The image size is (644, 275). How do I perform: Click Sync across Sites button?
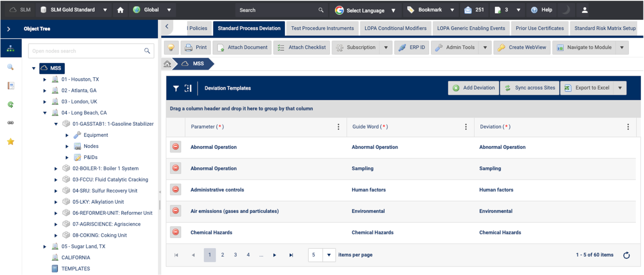click(529, 88)
